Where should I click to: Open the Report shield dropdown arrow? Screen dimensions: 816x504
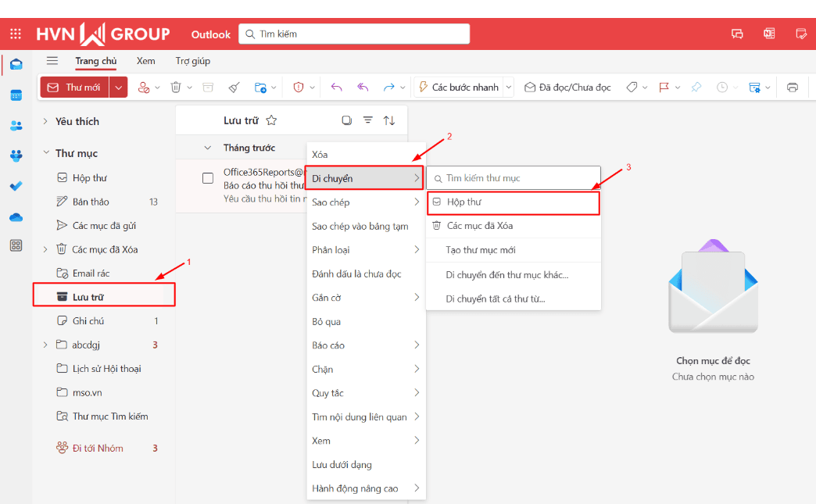pos(312,88)
